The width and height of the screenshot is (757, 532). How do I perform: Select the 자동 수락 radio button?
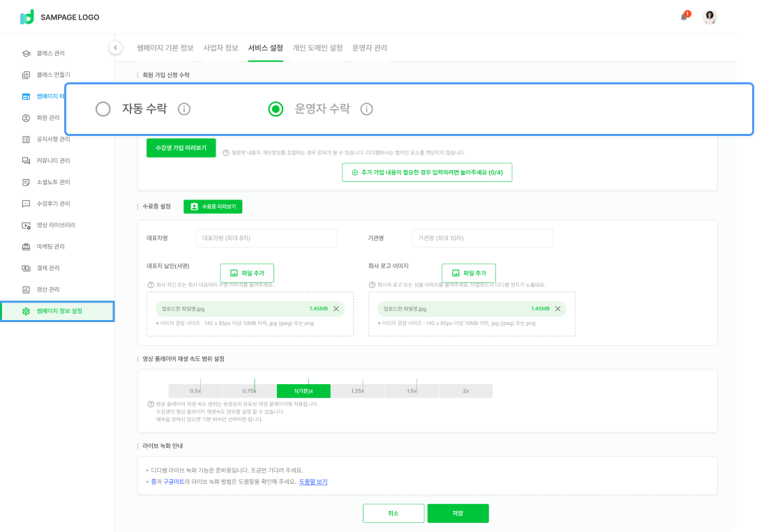point(103,109)
